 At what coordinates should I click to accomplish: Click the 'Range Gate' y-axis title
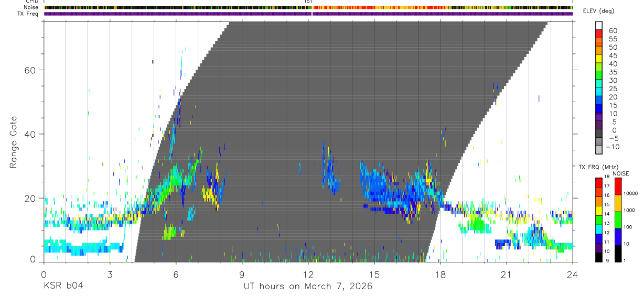(x=14, y=142)
